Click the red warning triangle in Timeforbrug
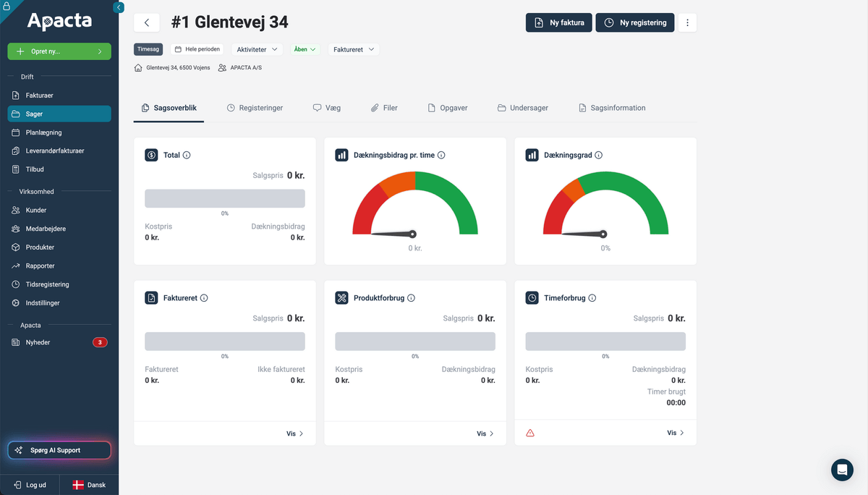Screen dimensions: 868x495 click(530, 433)
